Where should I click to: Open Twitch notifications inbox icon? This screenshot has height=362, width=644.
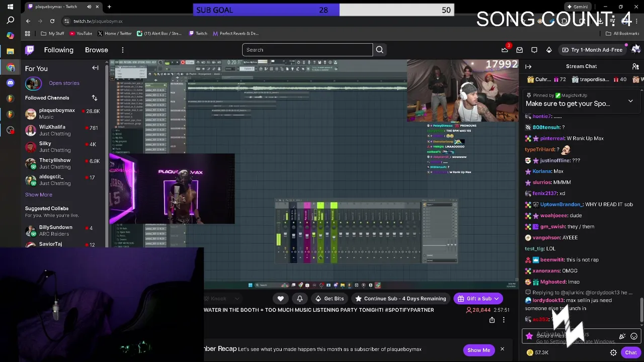click(520, 50)
